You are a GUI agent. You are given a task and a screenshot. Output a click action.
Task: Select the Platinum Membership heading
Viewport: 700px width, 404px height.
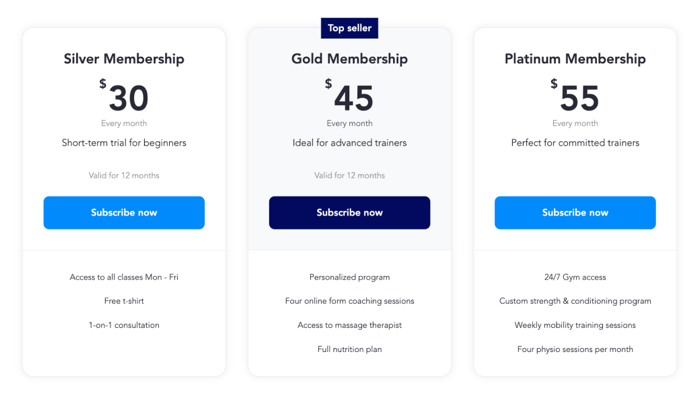(575, 59)
